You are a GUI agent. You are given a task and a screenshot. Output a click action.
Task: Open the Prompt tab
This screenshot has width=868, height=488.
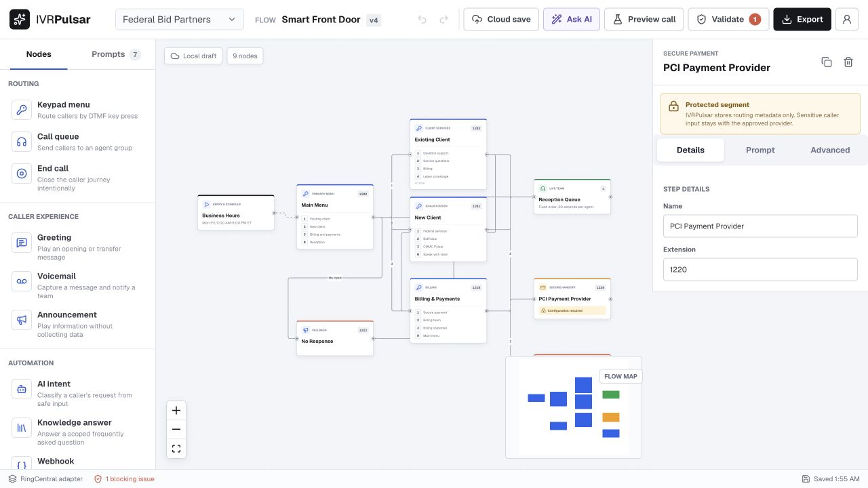point(760,150)
